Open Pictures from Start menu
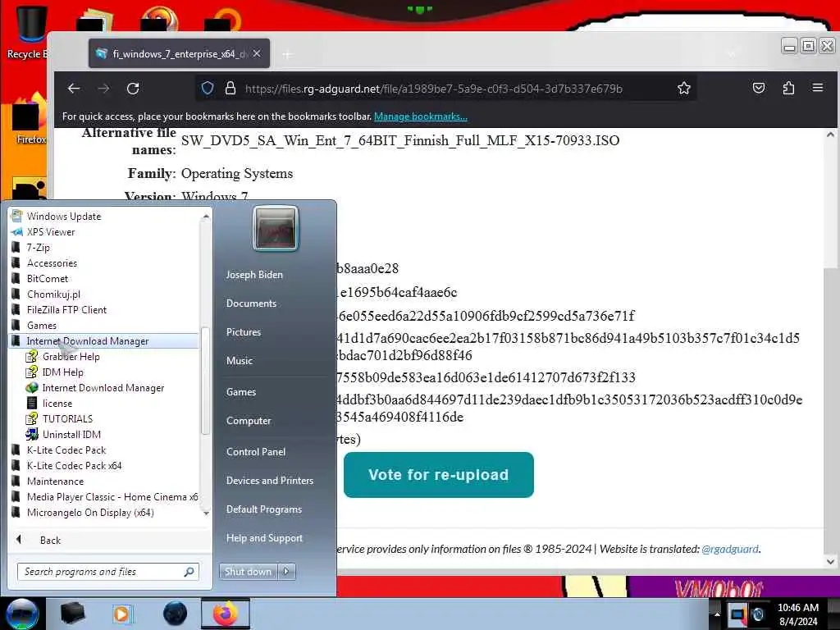The height and width of the screenshot is (630, 840). point(243,332)
